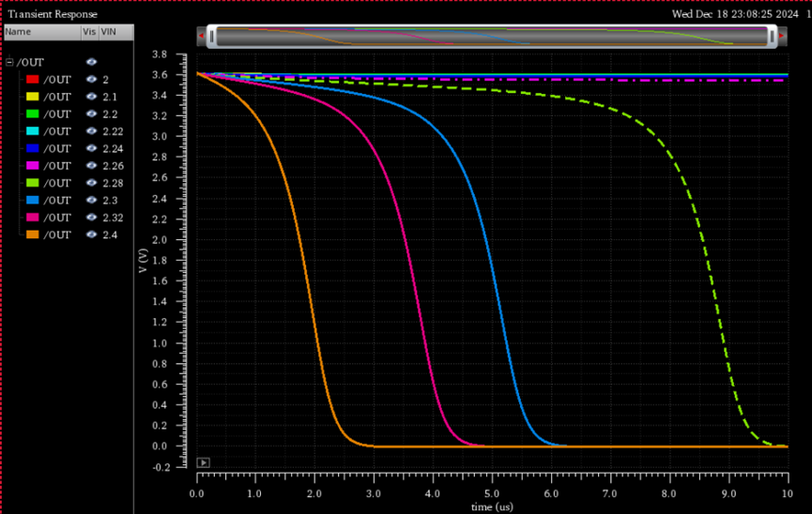The width and height of the screenshot is (812, 514).
Task: Click the right red arrow of overview bar
Action: click(782, 36)
